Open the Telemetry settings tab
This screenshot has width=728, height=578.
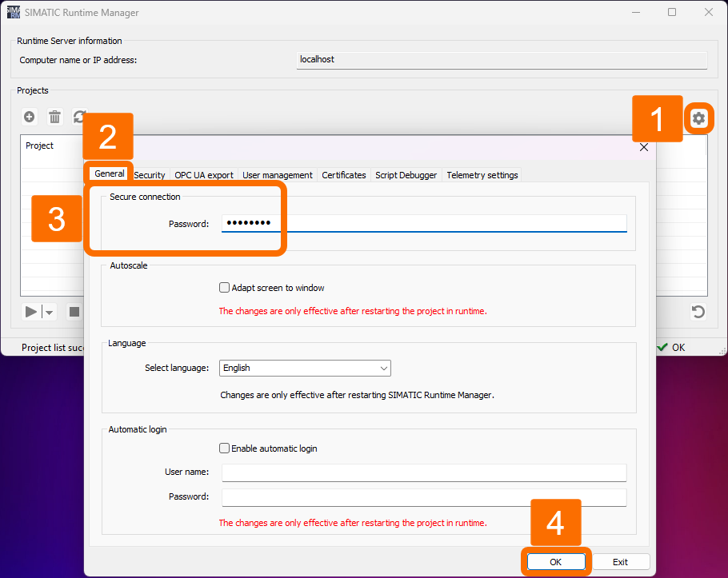[482, 175]
